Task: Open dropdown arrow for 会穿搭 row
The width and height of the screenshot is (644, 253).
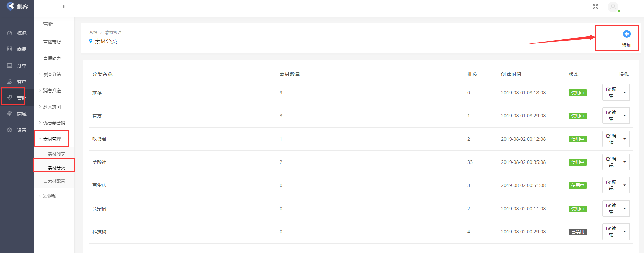Action: click(x=624, y=208)
